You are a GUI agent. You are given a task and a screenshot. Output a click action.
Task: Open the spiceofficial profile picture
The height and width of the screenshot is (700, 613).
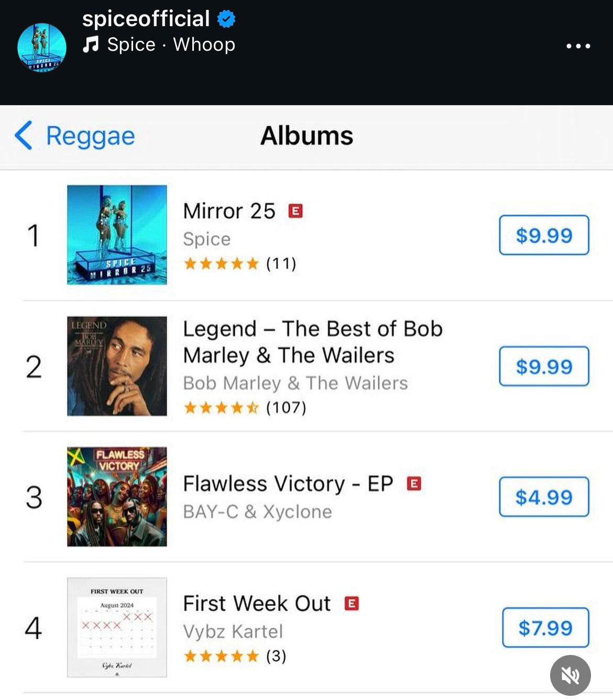(x=42, y=47)
